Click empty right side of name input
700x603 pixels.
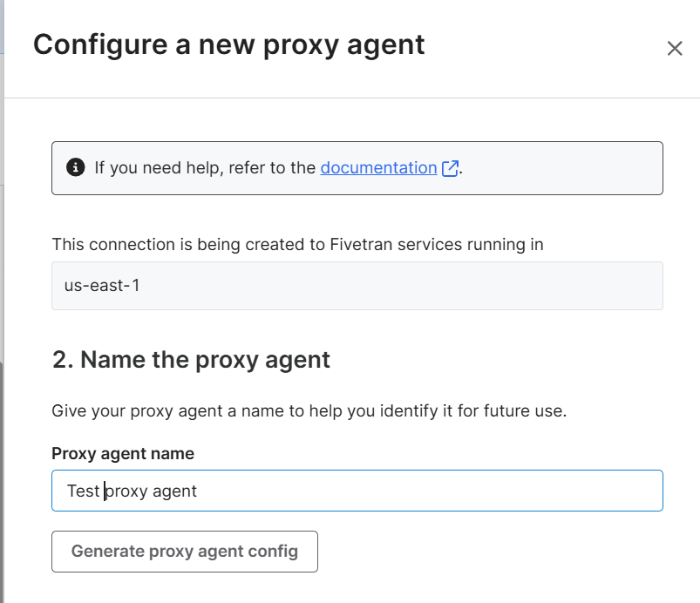[x=429, y=491]
